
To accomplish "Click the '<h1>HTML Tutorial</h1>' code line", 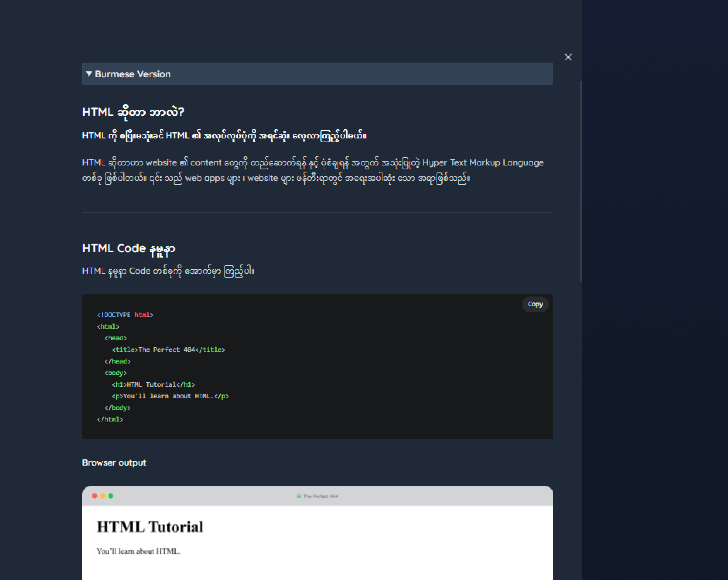I will 153,385.
